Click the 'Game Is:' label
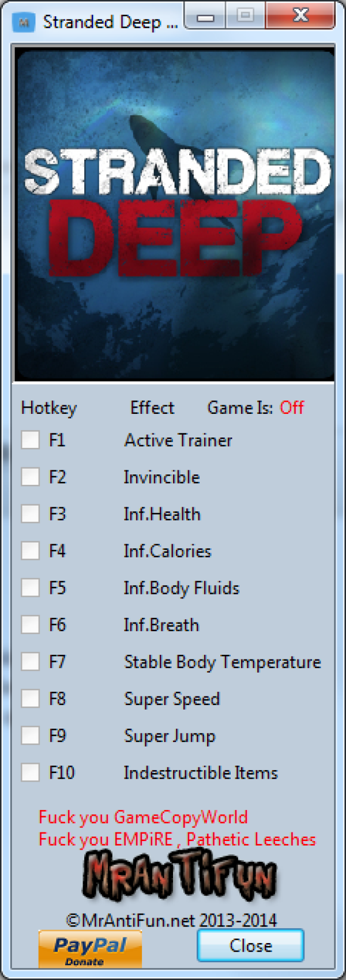Image resolution: width=346 pixels, height=980 pixels. tap(240, 408)
